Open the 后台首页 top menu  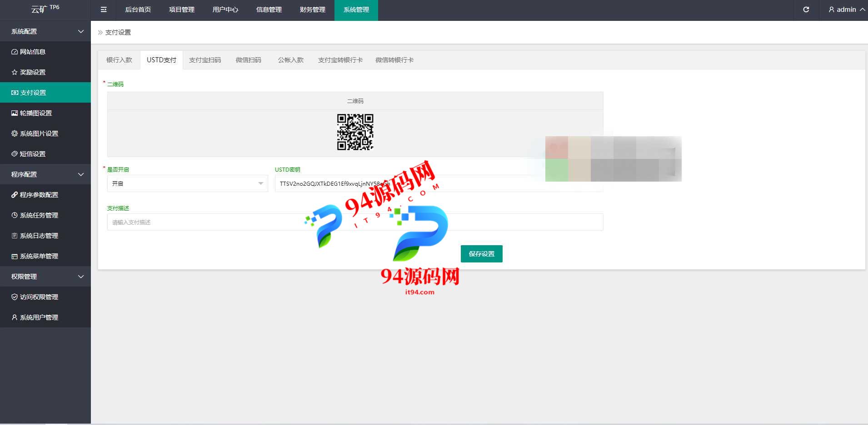(x=138, y=10)
